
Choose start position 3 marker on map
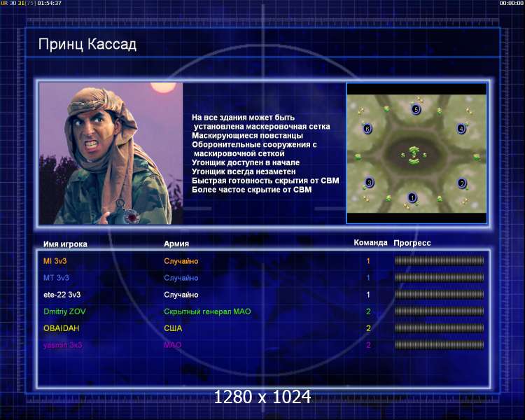pos(369,182)
